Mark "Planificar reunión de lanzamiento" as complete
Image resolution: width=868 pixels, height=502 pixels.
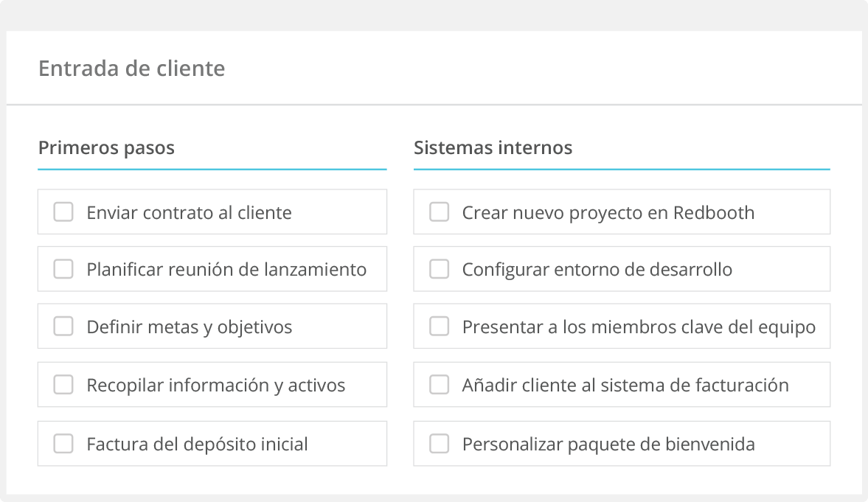[63, 269]
